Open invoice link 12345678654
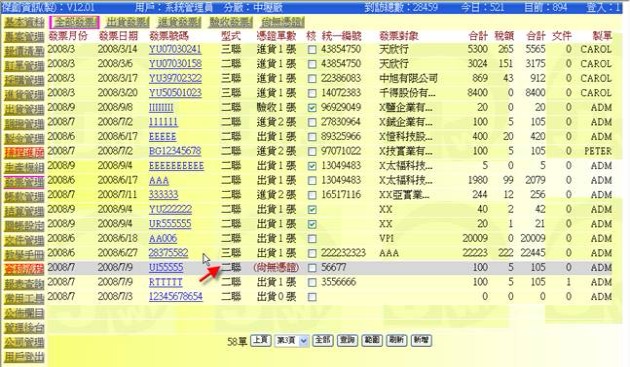 click(x=176, y=297)
